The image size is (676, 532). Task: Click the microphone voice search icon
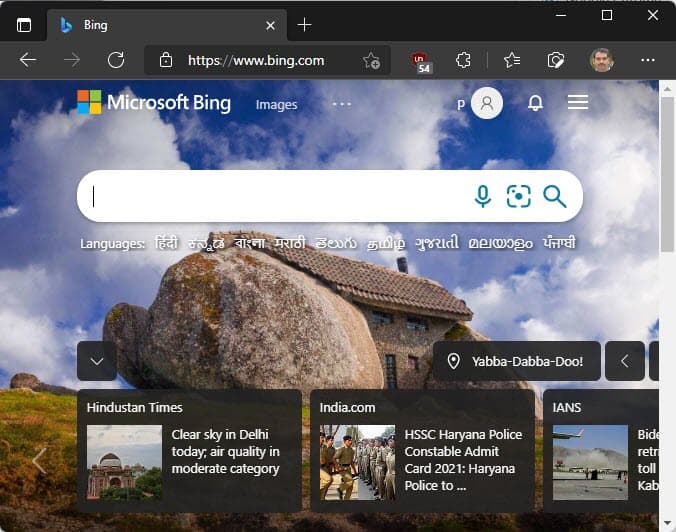tap(483, 196)
